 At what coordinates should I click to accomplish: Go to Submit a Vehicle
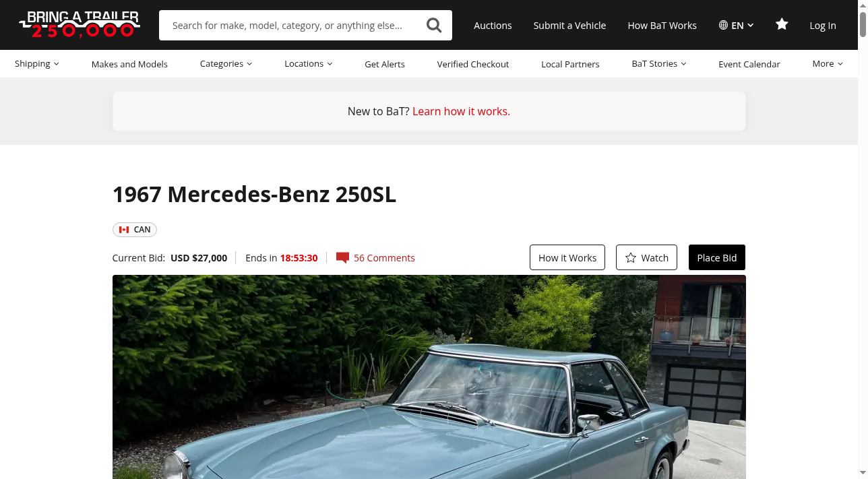tap(569, 25)
